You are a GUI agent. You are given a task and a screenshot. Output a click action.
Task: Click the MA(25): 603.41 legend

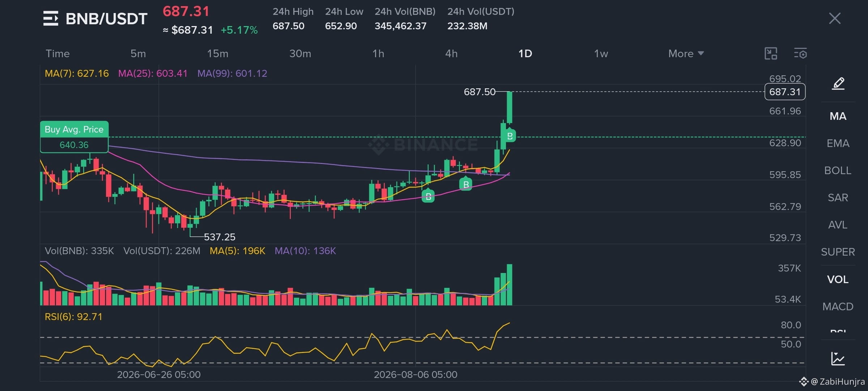tap(153, 73)
